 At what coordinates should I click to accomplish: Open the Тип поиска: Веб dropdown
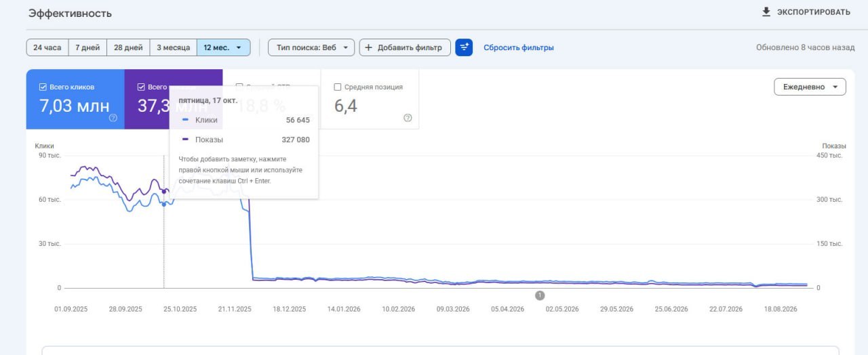311,47
